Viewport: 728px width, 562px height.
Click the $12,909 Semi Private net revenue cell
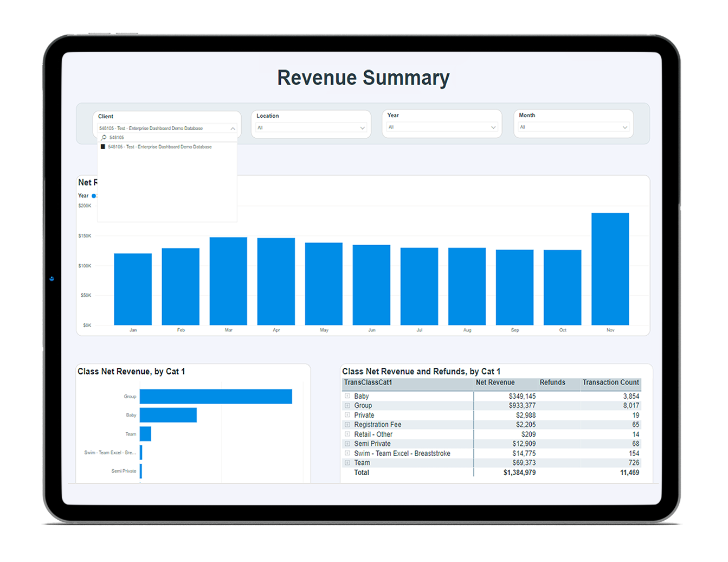tap(524, 444)
